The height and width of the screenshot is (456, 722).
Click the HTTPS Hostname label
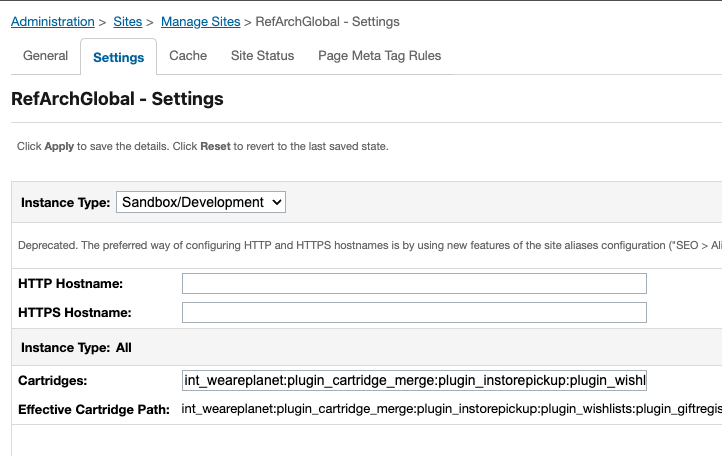tap(75, 313)
